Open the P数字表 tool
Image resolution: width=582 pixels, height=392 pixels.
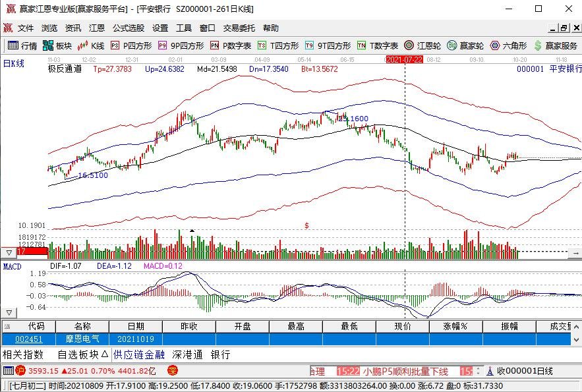point(231,45)
